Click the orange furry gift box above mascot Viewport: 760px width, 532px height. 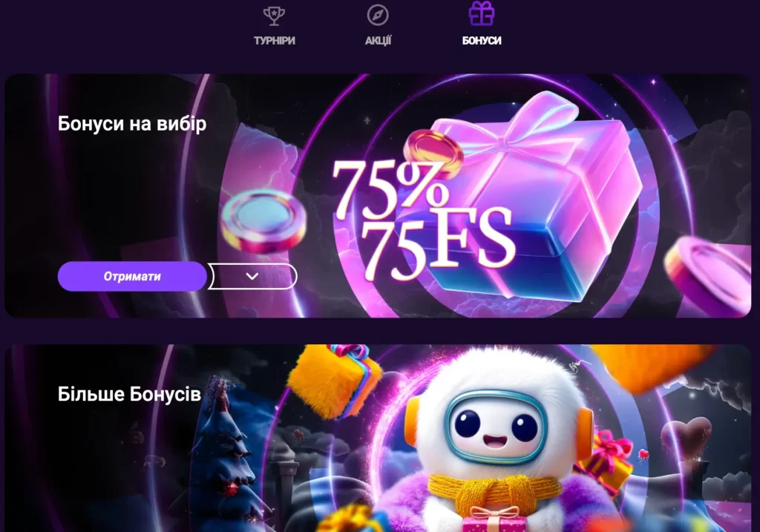pyautogui.click(x=335, y=381)
